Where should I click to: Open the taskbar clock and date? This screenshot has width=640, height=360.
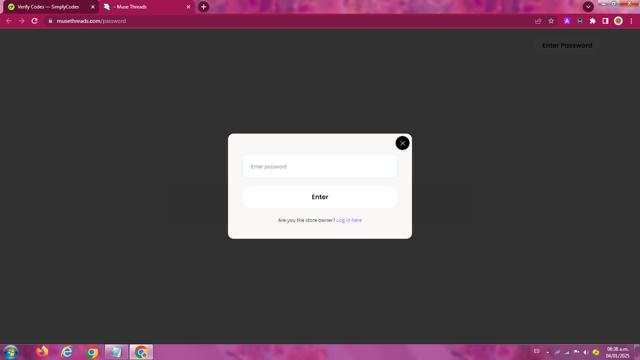click(x=618, y=352)
